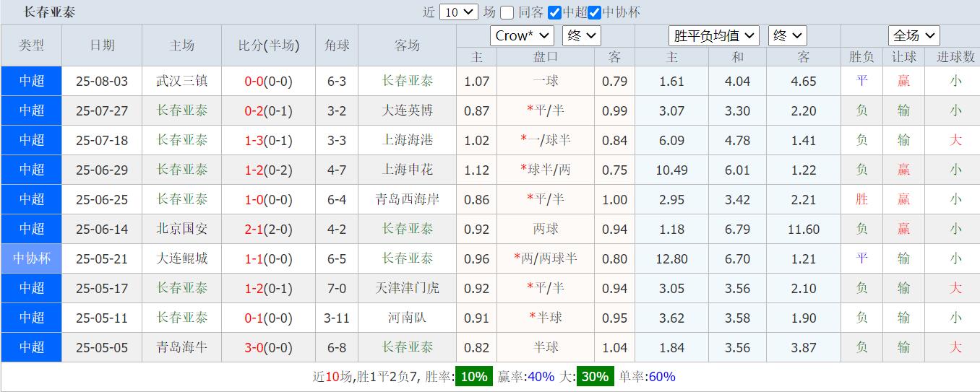This screenshot has width=980, height=392.
Task: Uncheck the 中超 league filter
Action: 555,12
